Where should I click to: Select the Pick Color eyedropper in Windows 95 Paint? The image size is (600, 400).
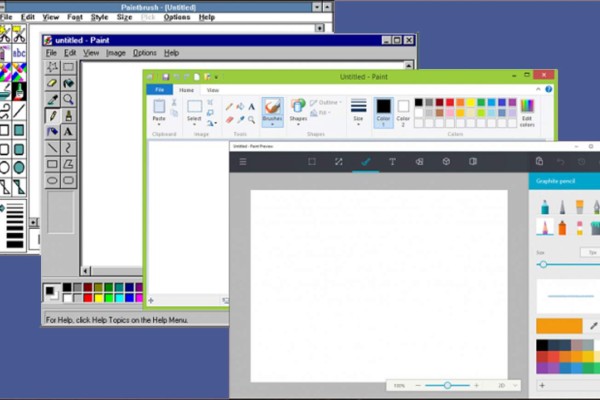pyautogui.click(x=52, y=99)
